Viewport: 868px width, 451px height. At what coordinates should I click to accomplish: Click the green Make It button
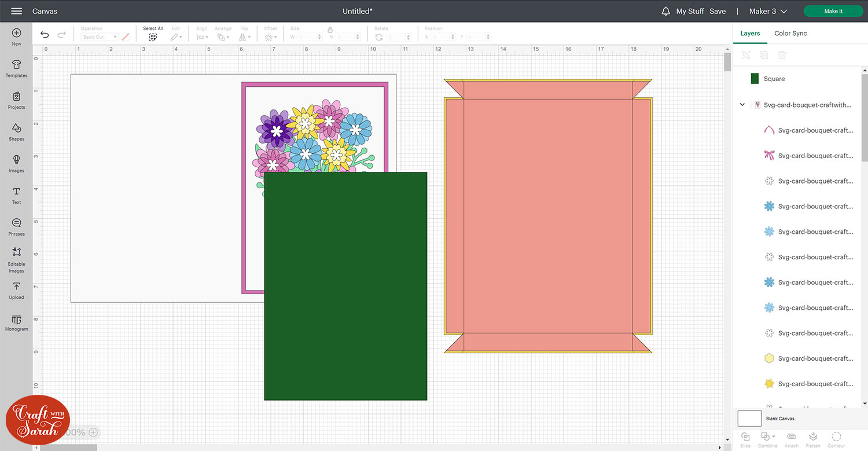point(833,11)
